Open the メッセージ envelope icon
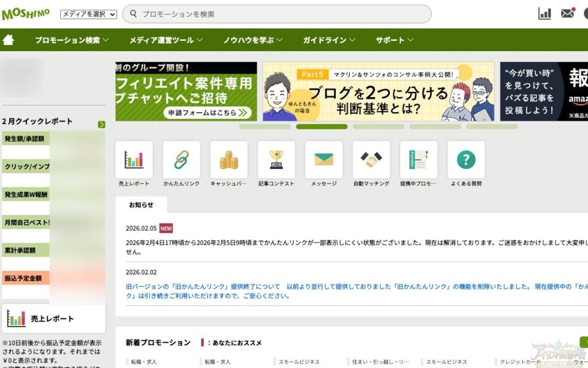 (x=324, y=160)
